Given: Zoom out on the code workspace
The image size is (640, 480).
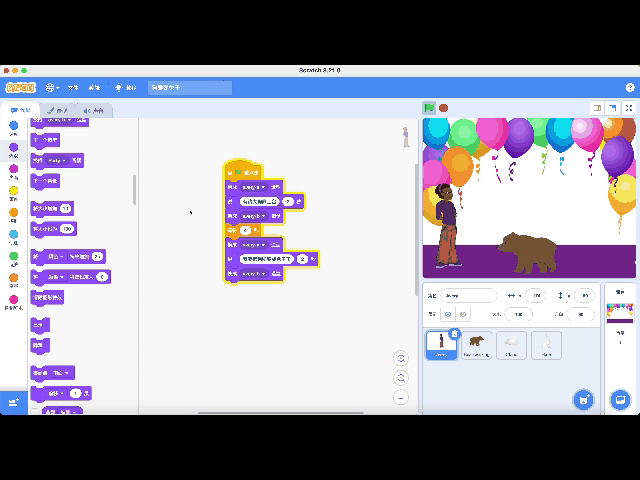Looking at the screenshot, I should 401,378.
